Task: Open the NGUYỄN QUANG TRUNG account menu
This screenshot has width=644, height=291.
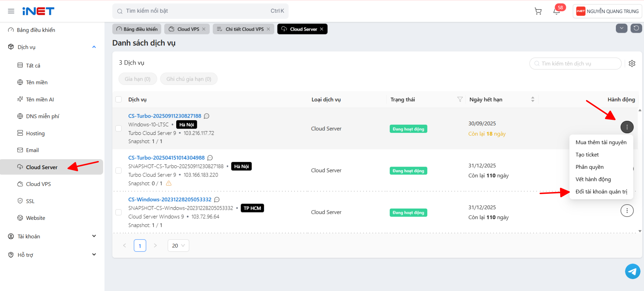Action: [607, 11]
